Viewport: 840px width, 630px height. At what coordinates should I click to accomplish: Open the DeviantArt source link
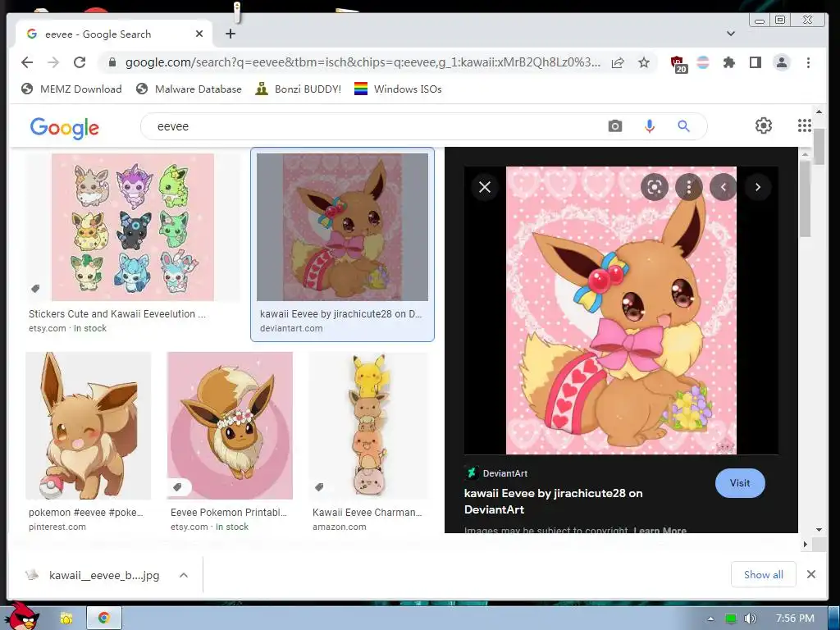click(496, 473)
